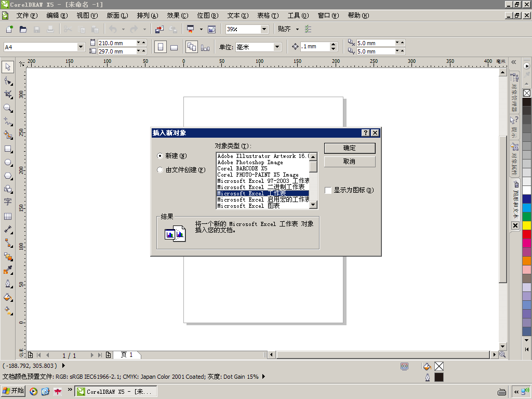The width and height of the screenshot is (532, 399).
Task: Toggle Landscape page orientation
Action: [174, 47]
